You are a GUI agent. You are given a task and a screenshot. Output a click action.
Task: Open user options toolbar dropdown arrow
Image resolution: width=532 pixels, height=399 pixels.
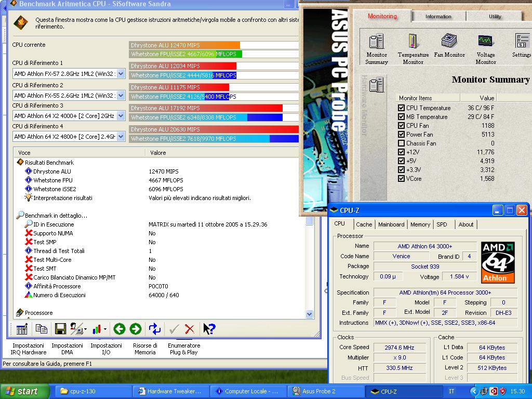[x=85, y=329]
